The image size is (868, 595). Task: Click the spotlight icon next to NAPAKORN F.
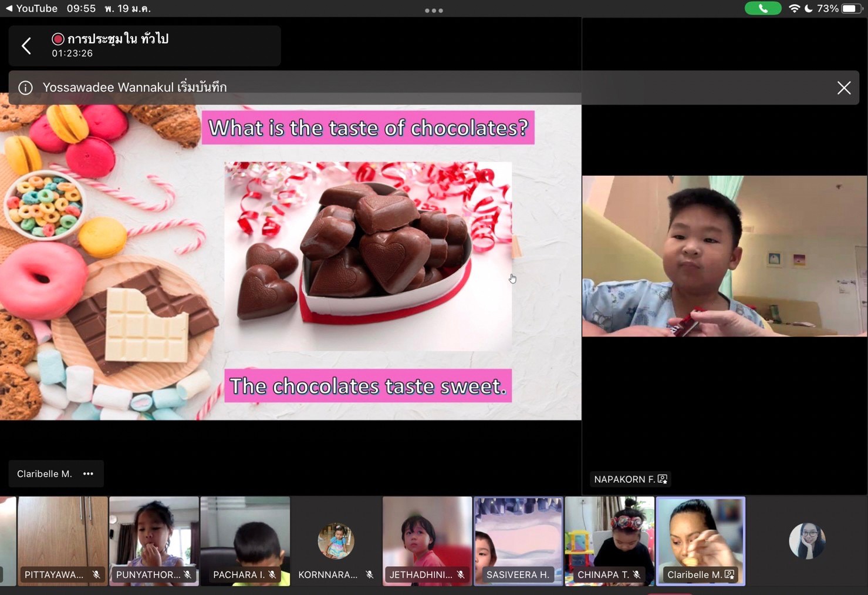click(663, 479)
